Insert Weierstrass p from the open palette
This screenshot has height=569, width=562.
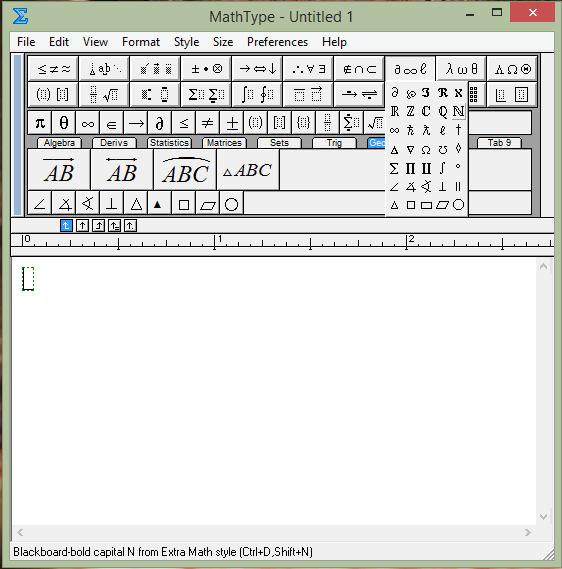click(410, 93)
